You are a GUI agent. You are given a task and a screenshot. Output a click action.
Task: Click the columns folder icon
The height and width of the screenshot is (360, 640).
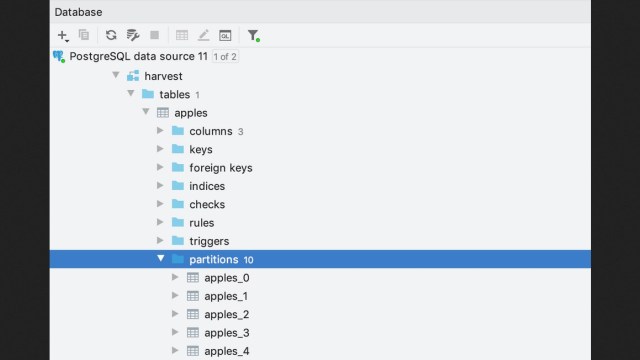click(178, 131)
